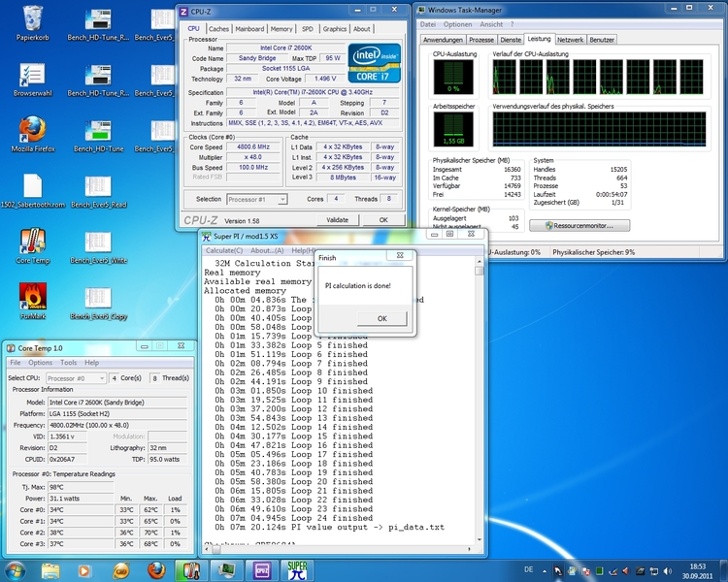Click the Validate button in CPU-Z
The height and width of the screenshot is (582, 728).
point(338,220)
